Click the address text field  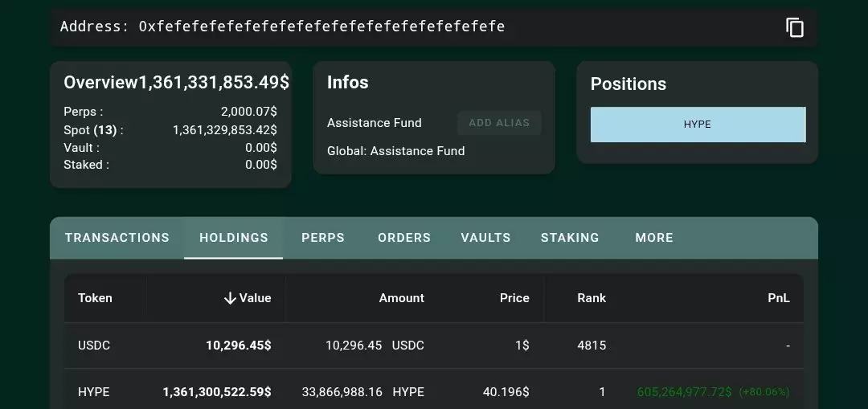[321, 27]
